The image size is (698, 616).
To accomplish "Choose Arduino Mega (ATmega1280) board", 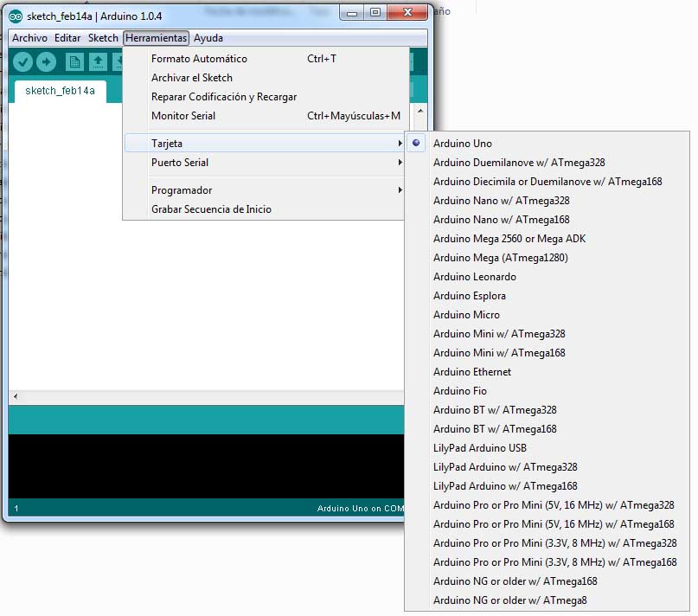I will (x=548, y=258).
